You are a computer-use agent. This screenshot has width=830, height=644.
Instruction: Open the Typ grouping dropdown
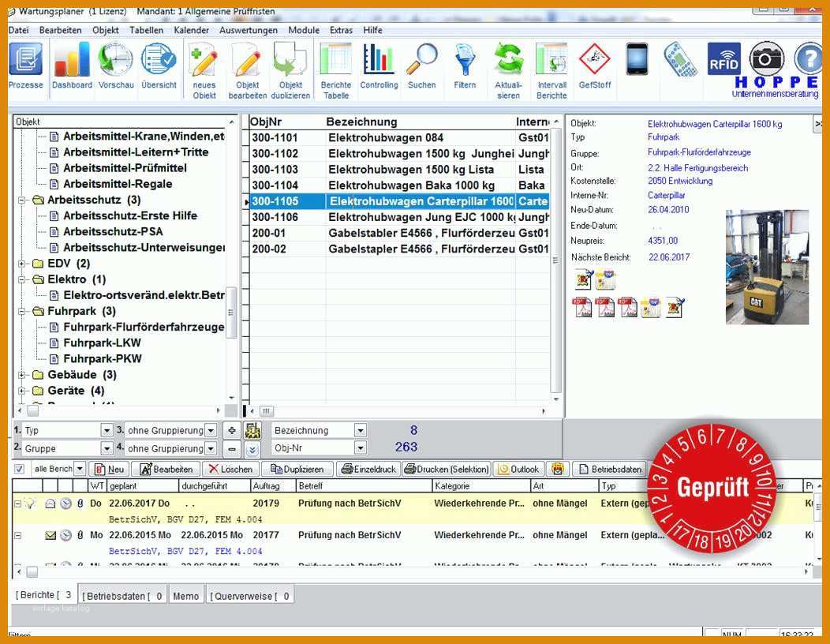coord(107,431)
